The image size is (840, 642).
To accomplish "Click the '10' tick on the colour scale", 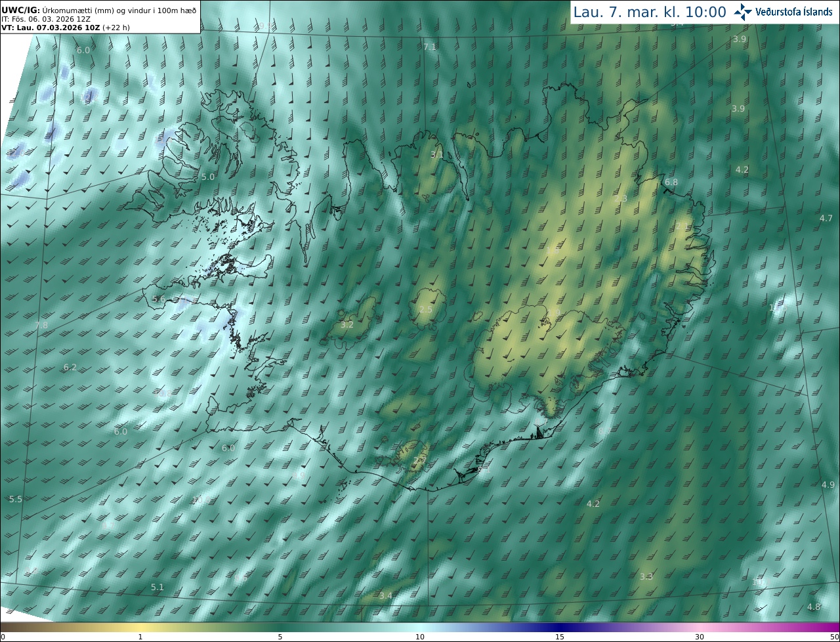I will tap(420, 637).
